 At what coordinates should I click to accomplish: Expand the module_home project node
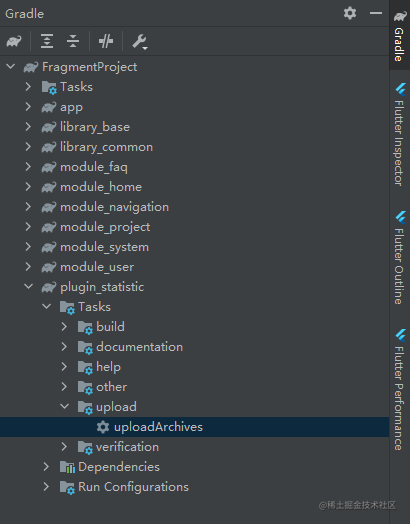28,187
